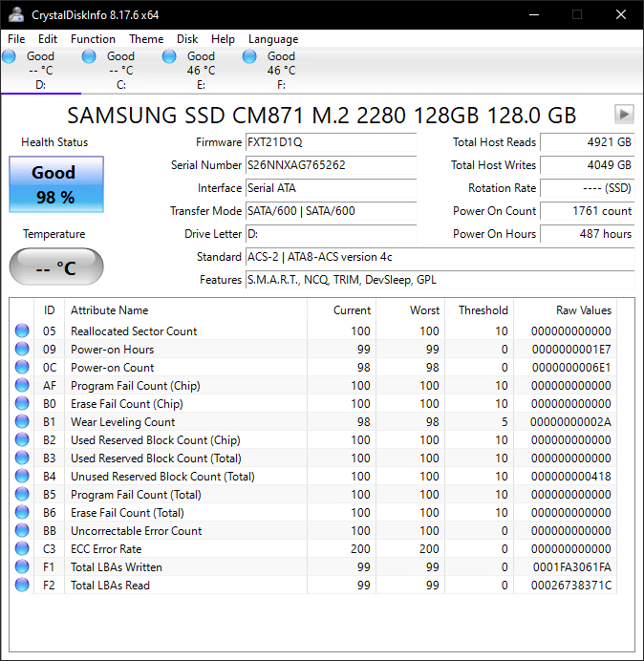
Task: Select the F: drive status orb
Action: click(x=249, y=56)
